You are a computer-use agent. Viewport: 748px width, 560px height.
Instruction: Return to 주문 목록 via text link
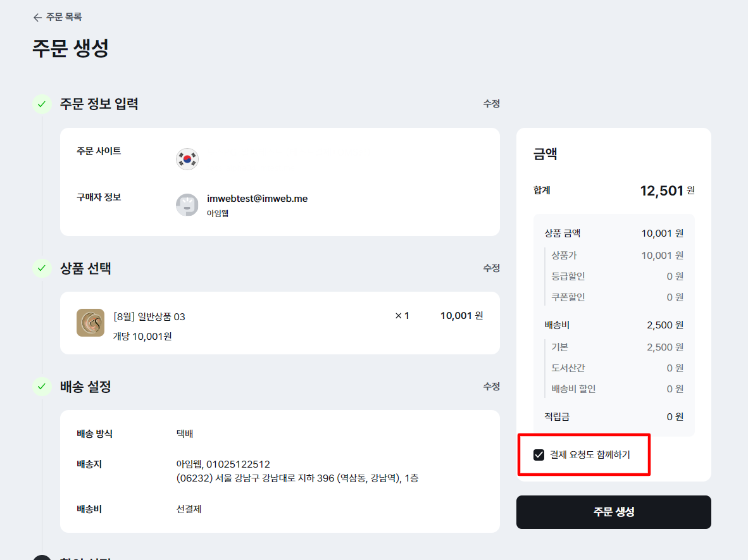(x=64, y=17)
